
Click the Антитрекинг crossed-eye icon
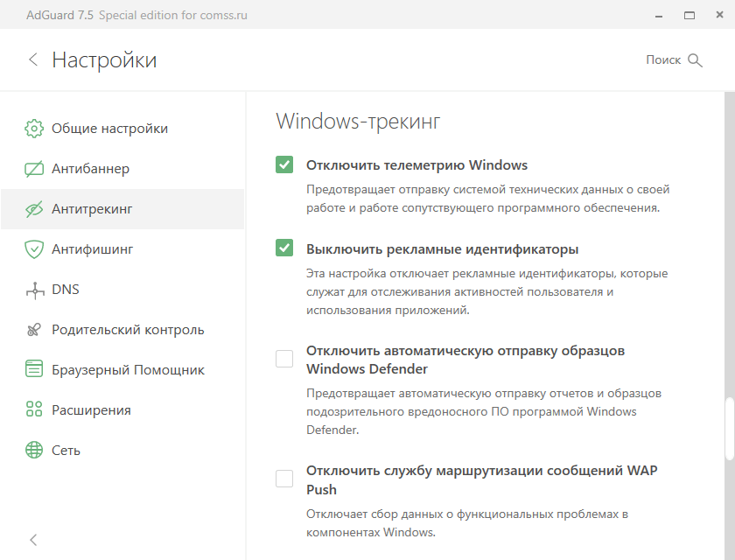[34, 209]
